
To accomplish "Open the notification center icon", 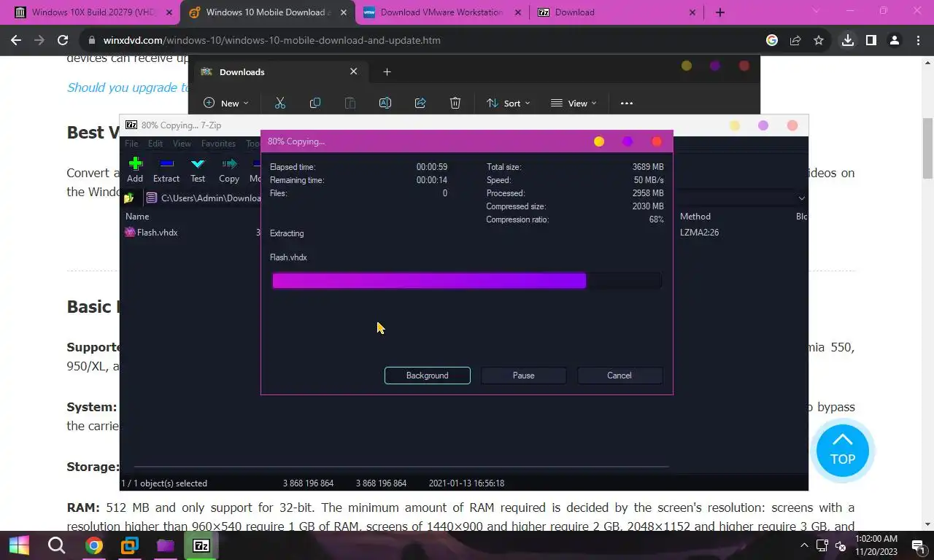I will 917,545.
